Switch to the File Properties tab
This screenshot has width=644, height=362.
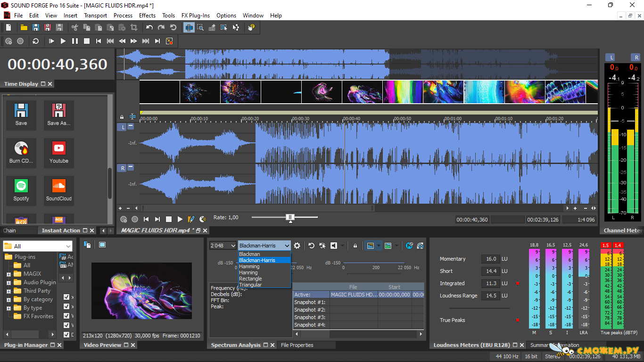pyautogui.click(x=297, y=345)
